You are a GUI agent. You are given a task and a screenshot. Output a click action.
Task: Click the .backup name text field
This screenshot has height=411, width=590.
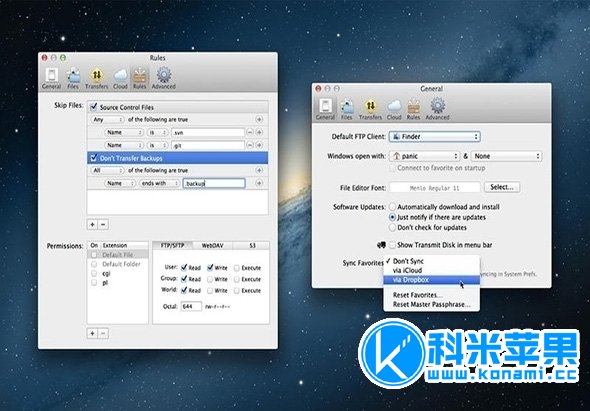pos(214,183)
